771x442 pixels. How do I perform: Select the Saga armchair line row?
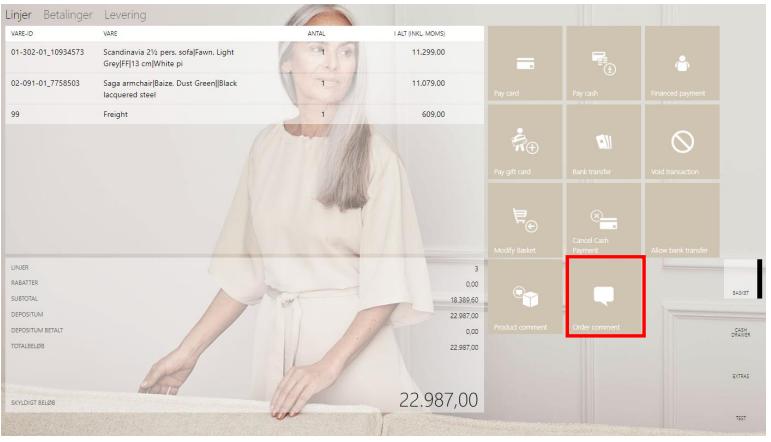click(240, 88)
